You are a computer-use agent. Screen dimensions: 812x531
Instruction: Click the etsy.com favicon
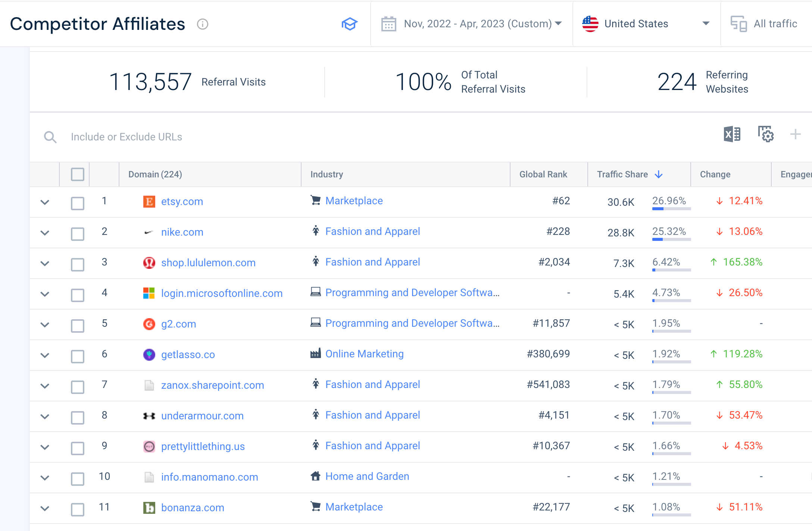click(149, 202)
